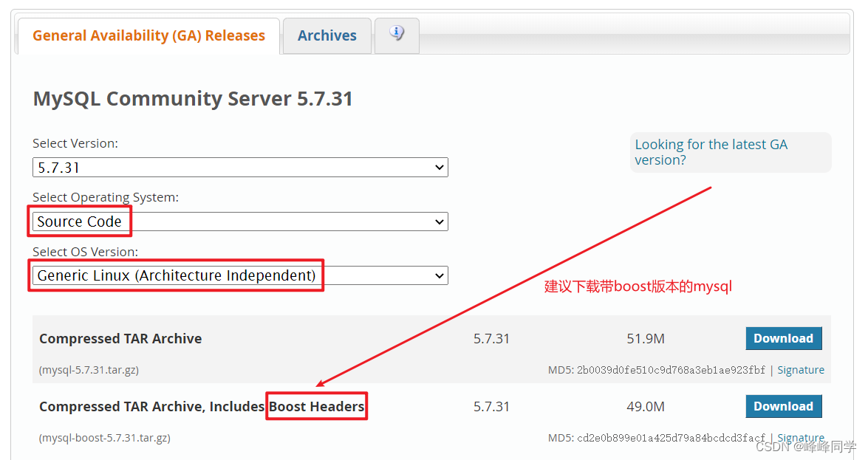This screenshot has width=868, height=460.
Task: Open the General Availability (GA) Releases tab
Action: tap(148, 36)
